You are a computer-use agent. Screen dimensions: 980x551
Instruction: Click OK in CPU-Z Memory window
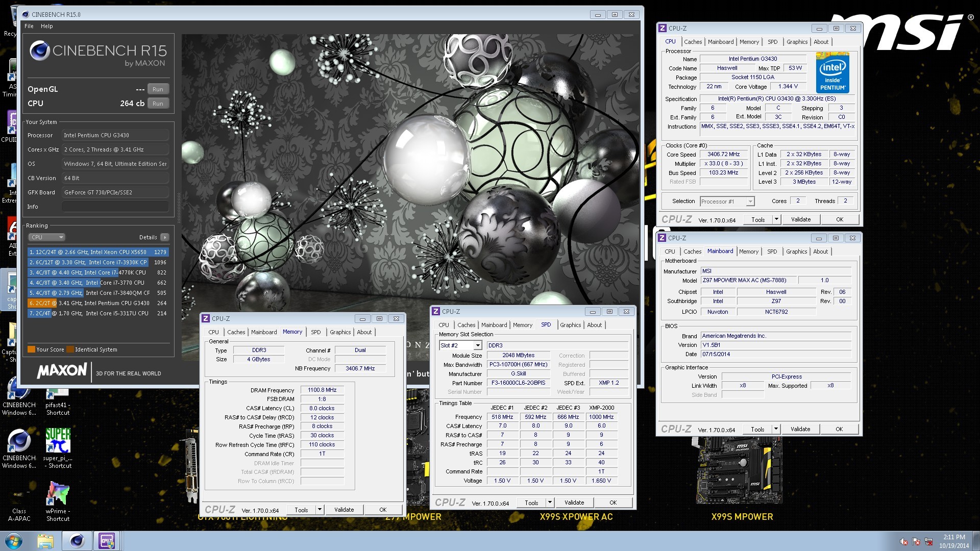pyautogui.click(x=383, y=510)
